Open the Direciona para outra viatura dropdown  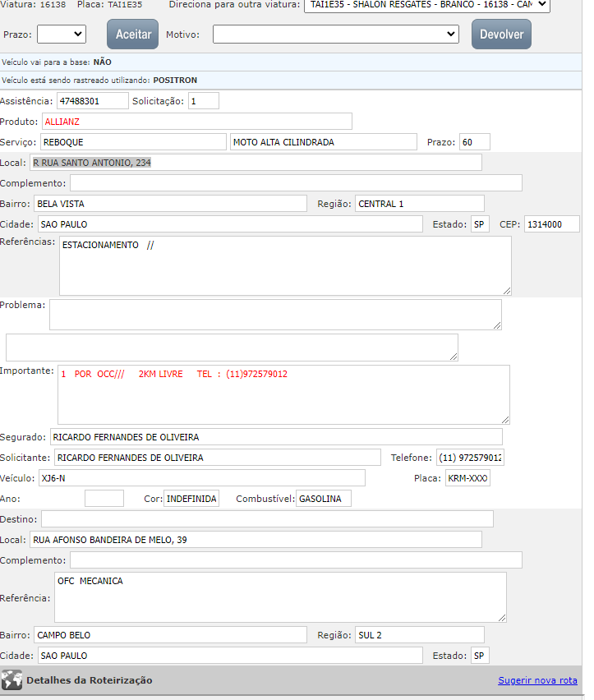point(426,5)
